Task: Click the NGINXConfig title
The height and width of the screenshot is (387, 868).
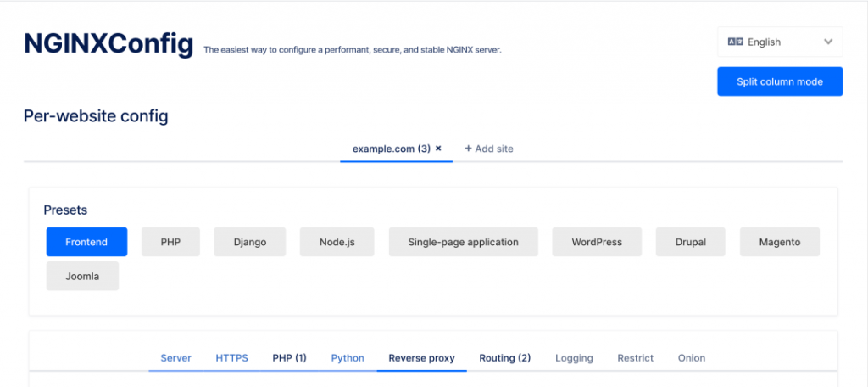Action: tap(108, 44)
